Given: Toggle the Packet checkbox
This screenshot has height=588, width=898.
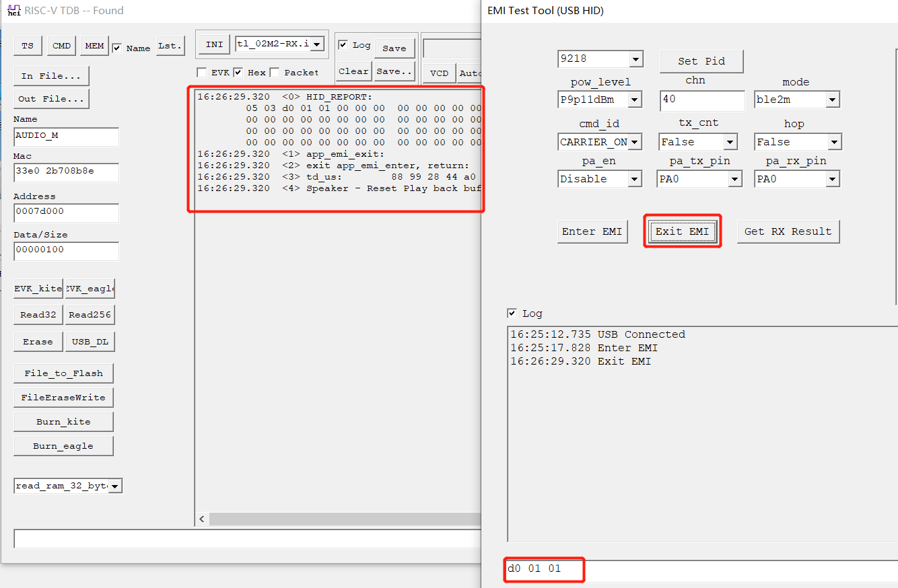Looking at the screenshot, I should point(275,72).
